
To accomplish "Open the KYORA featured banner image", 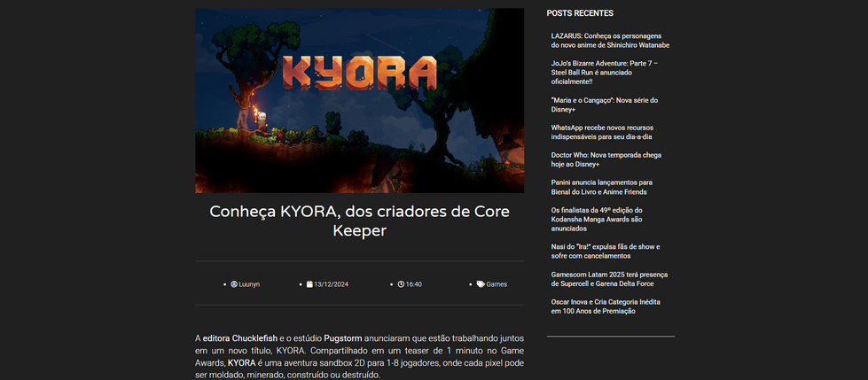I will pyautogui.click(x=359, y=101).
